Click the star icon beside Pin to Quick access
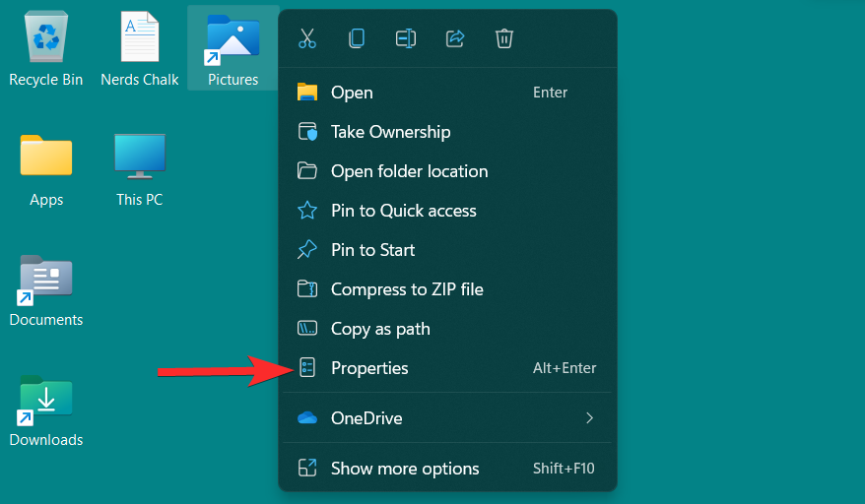 click(307, 211)
